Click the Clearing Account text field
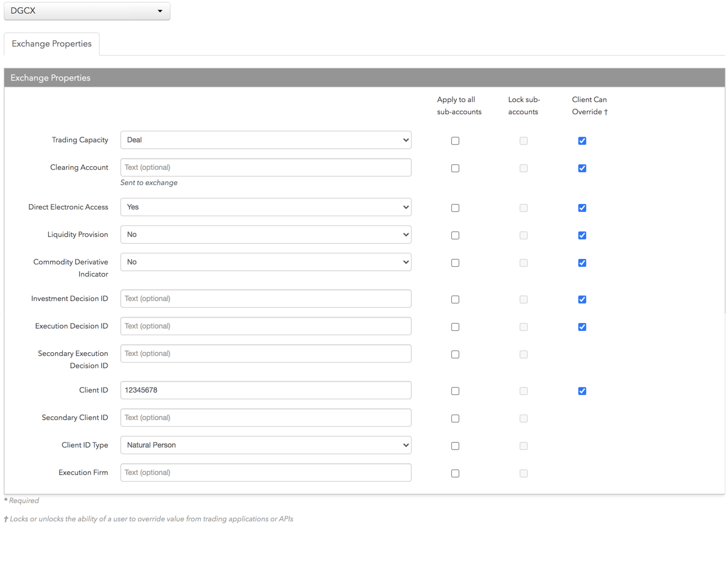 (x=266, y=167)
